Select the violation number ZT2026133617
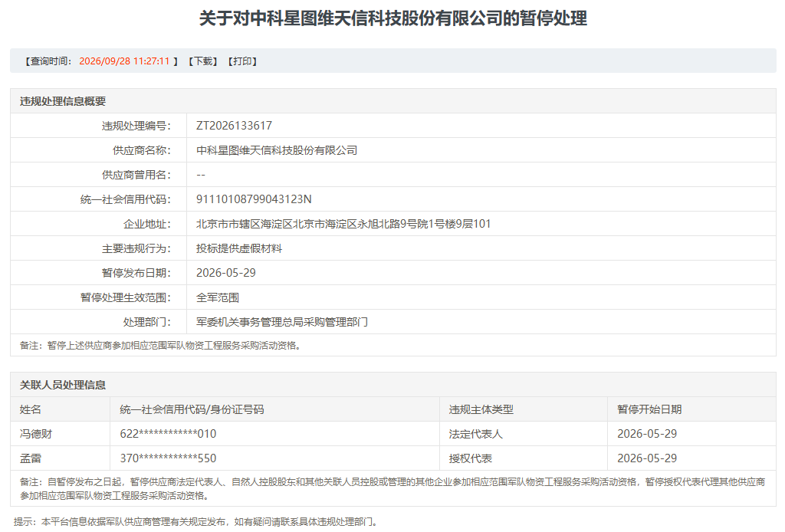The image size is (785, 532). pyautogui.click(x=234, y=126)
